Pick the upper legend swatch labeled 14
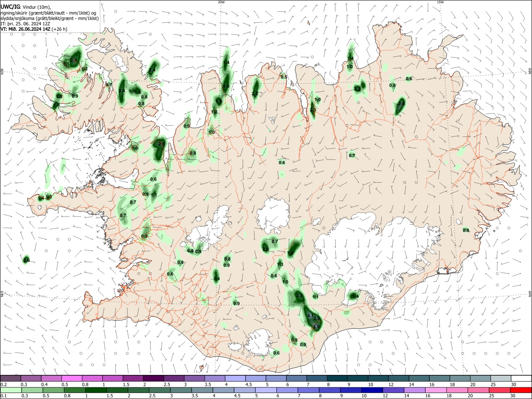 tap(419, 378)
